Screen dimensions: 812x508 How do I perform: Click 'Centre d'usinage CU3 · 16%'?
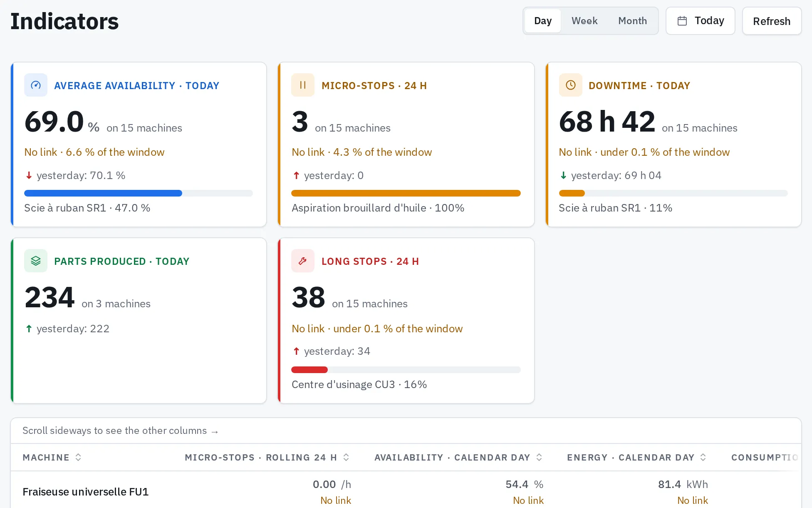359,384
